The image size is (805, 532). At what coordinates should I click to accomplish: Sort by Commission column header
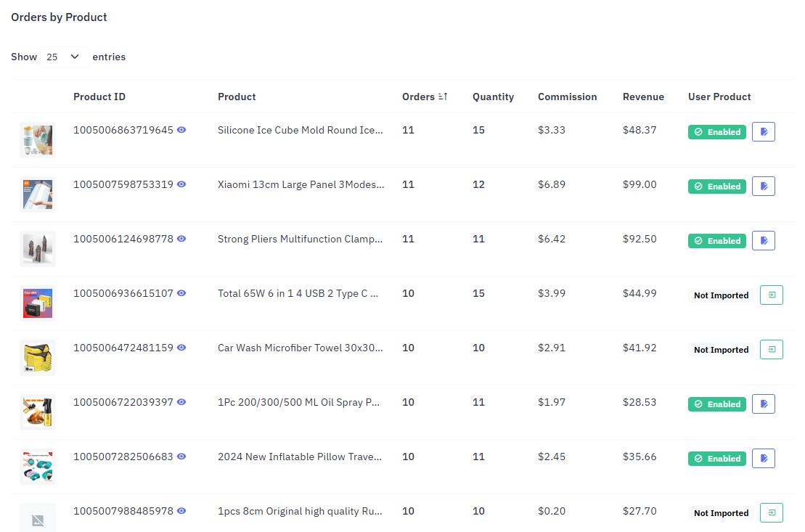568,97
